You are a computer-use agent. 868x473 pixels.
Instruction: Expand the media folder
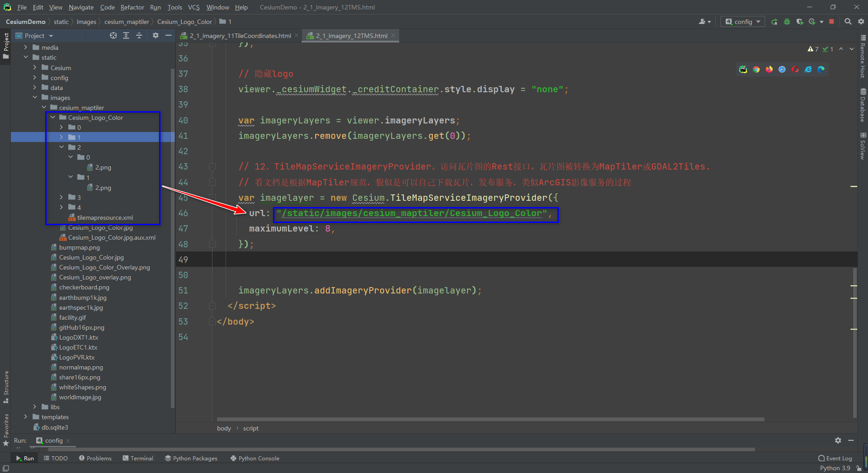[x=26, y=47]
